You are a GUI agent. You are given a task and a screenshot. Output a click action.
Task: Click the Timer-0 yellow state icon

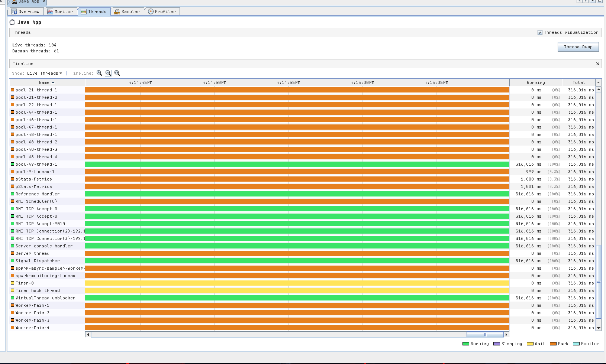(x=12, y=283)
